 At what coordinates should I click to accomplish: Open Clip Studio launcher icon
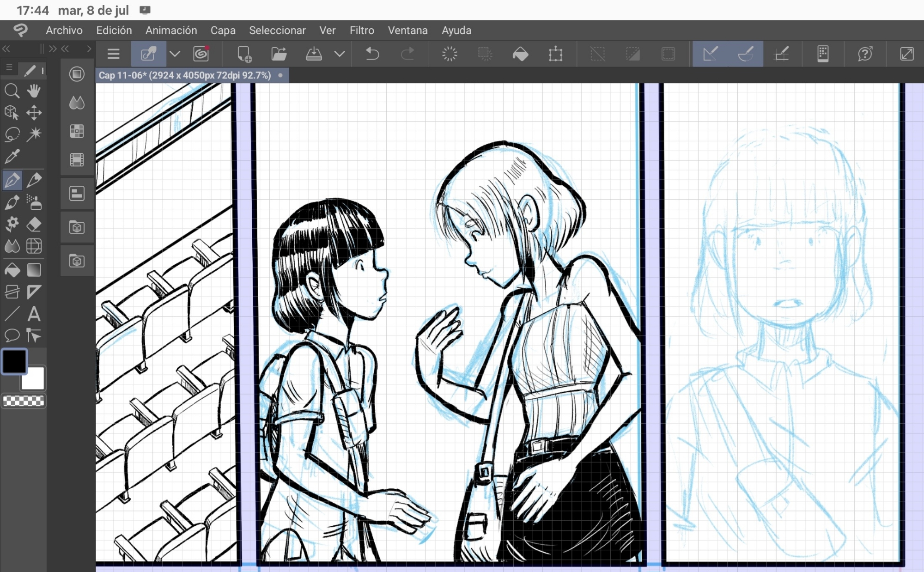pyautogui.click(x=201, y=54)
